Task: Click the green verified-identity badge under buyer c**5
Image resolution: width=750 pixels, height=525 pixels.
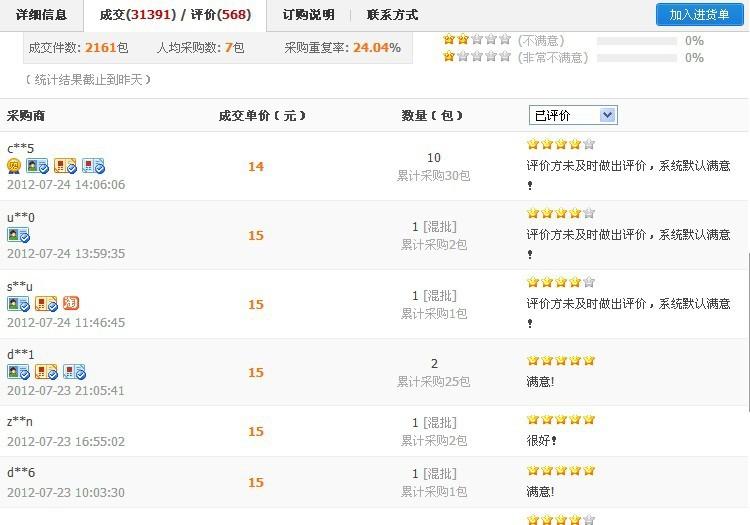Action: click(x=38, y=166)
